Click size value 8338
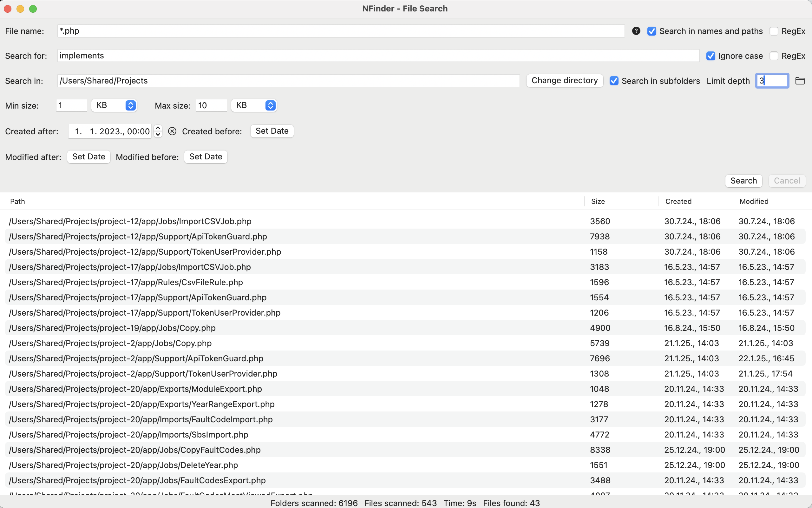The width and height of the screenshot is (812, 508). pos(600,450)
